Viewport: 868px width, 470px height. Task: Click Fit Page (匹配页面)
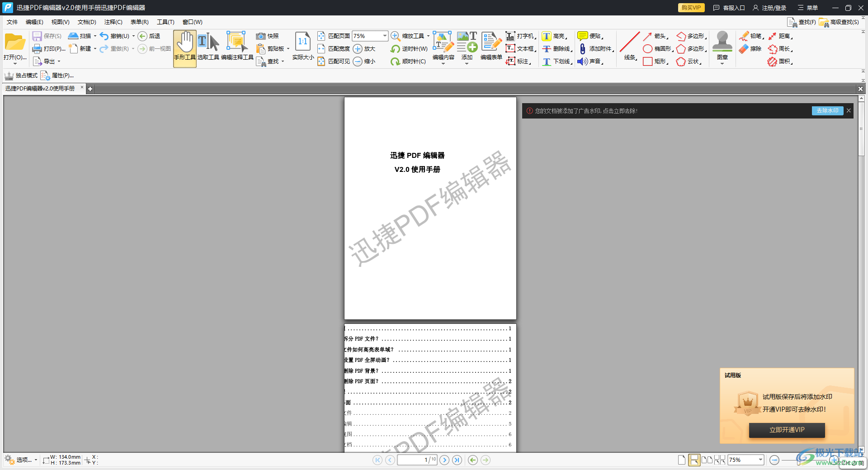334,36
